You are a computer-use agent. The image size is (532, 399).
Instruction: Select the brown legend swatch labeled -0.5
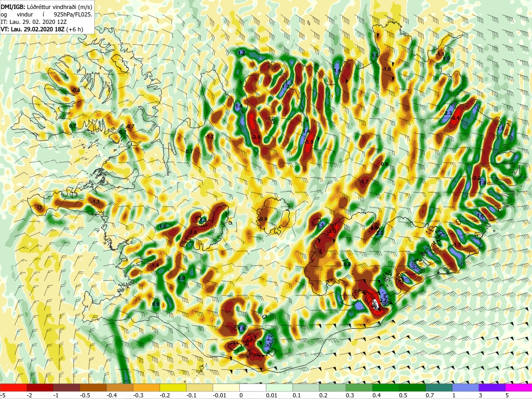tap(93, 387)
